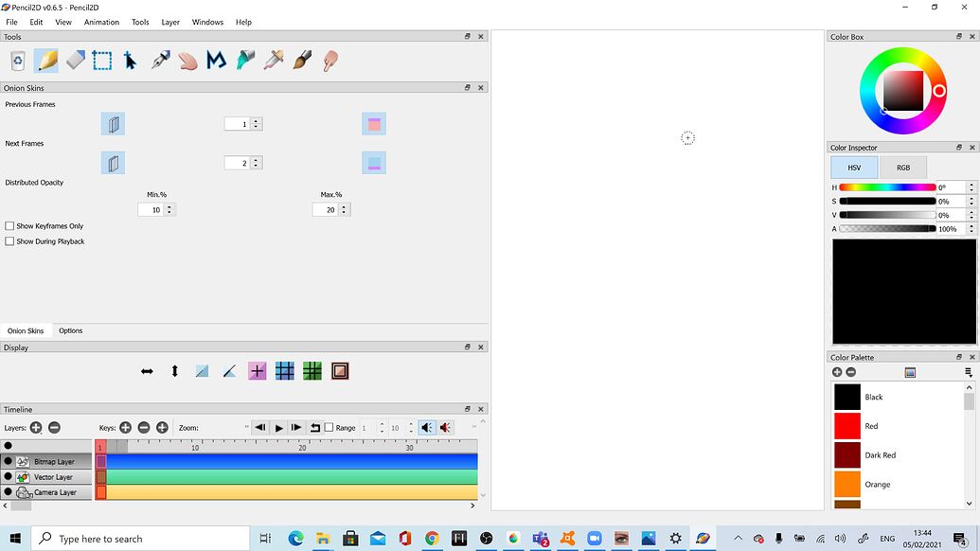Increase the Alpha value stepper
This screenshot has height=551, width=980.
971,226
